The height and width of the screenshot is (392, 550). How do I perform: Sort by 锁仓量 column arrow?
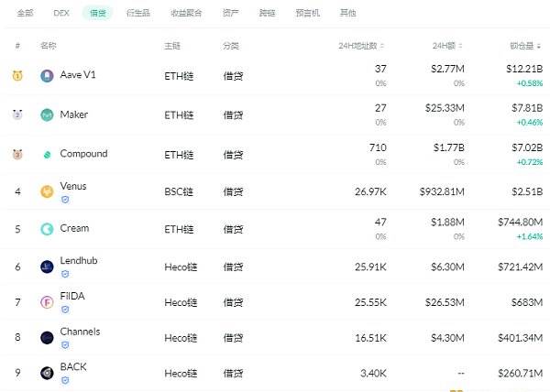pyautogui.click(x=539, y=46)
